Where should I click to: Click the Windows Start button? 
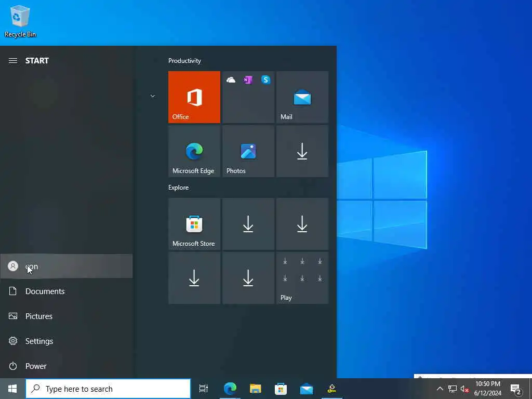point(12,389)
